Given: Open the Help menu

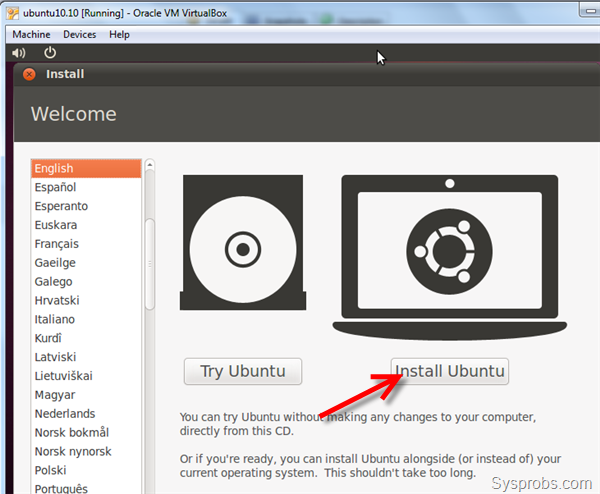Looking at the screenshot, I should pos(119,34).
